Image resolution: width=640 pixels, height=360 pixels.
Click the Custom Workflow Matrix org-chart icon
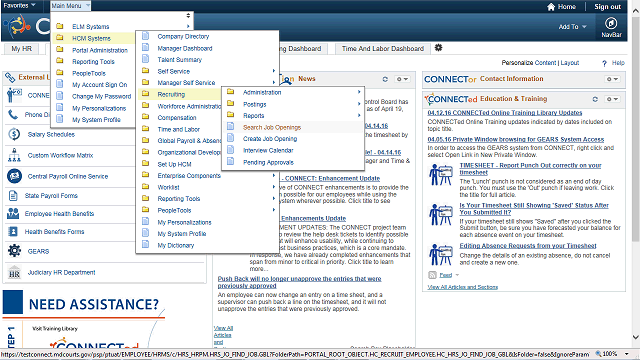(x=14, y=155)
